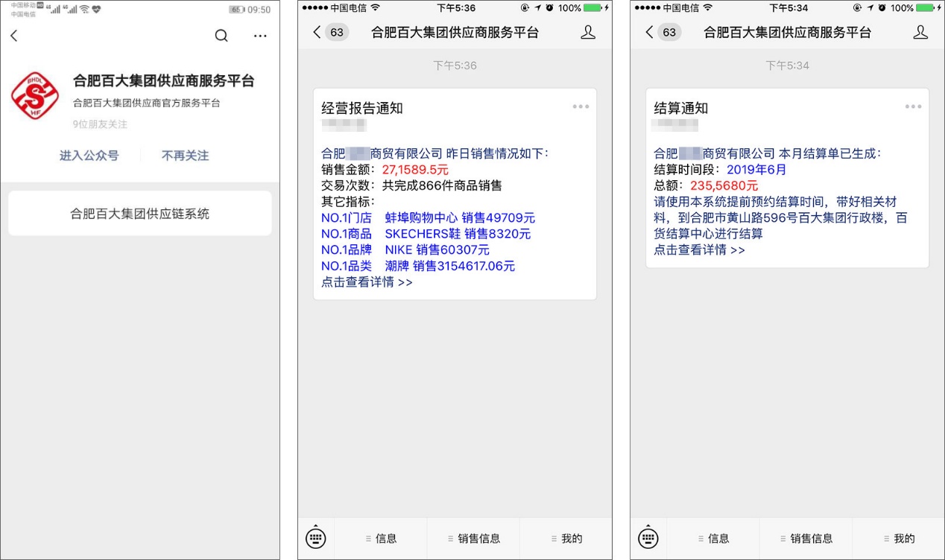Tap the search magnifier icon
945x560 pixels.
221,36
